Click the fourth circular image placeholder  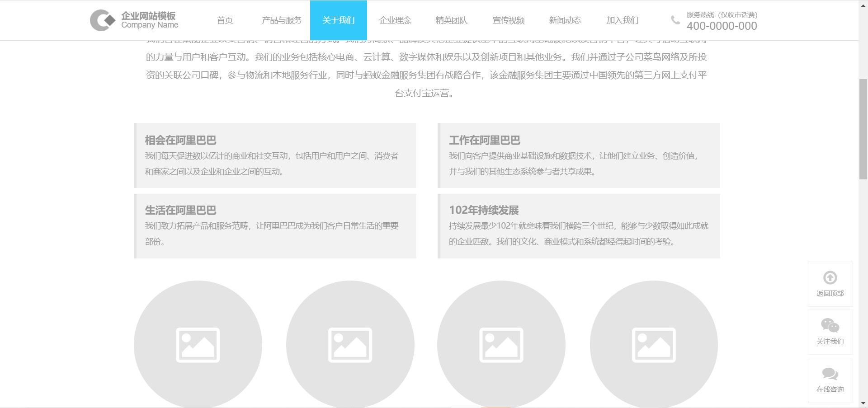pyautogui.click(x=654, y=344)
